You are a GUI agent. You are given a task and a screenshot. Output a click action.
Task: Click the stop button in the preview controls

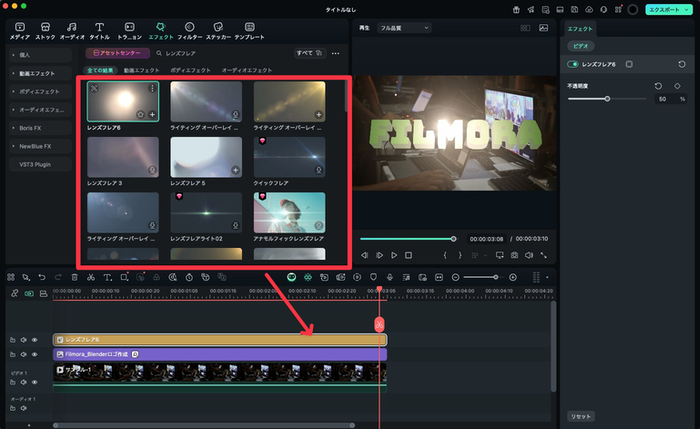point(408,255)
